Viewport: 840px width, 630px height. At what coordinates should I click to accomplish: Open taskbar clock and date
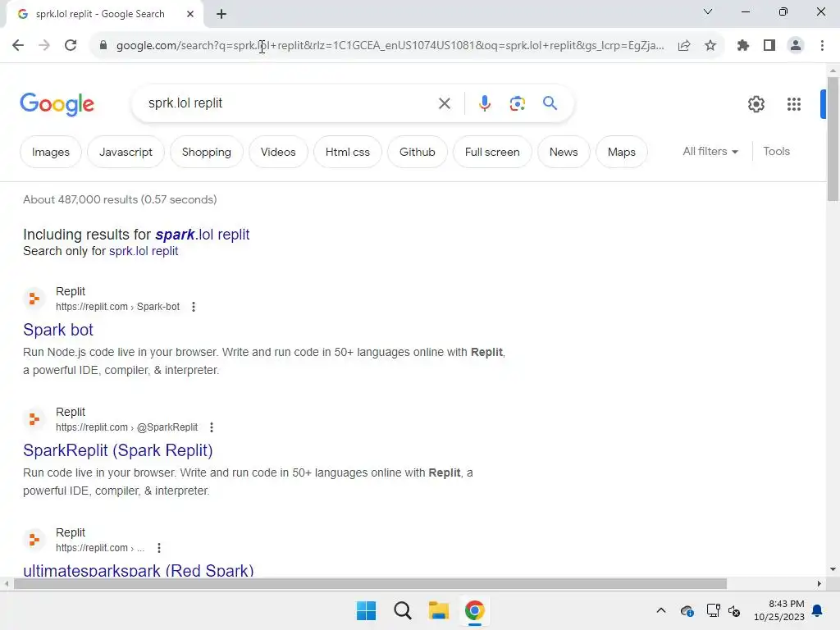pos(779,610)
